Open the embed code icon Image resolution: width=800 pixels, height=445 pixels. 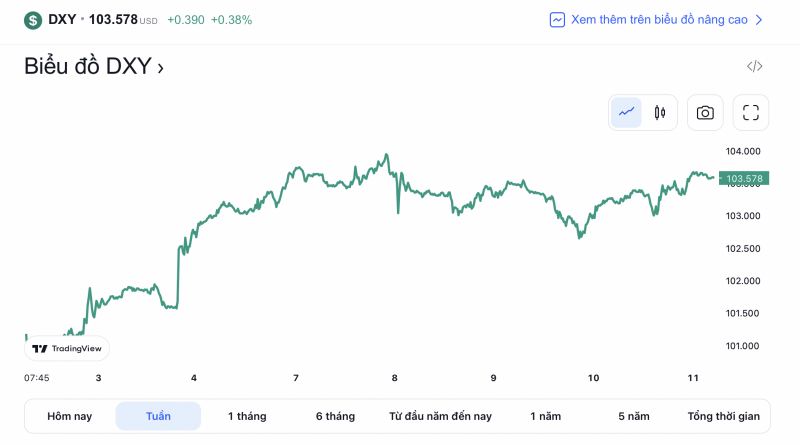754,67
